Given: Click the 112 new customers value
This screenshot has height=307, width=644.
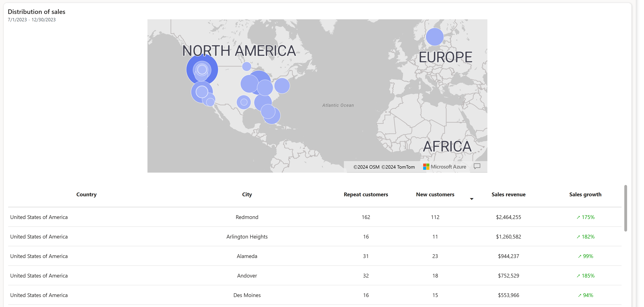Looking at the screenshot, I should coord(435,217).
